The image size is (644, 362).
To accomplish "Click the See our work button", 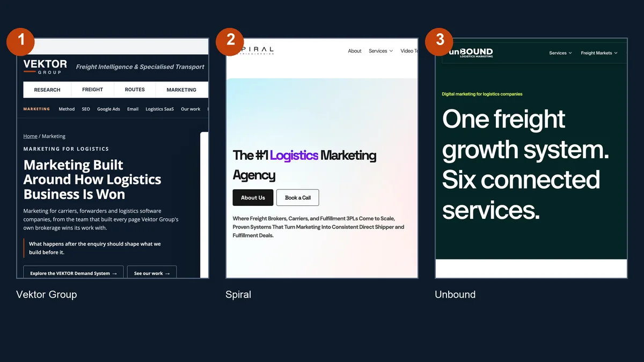I will [x=152, y=273].
